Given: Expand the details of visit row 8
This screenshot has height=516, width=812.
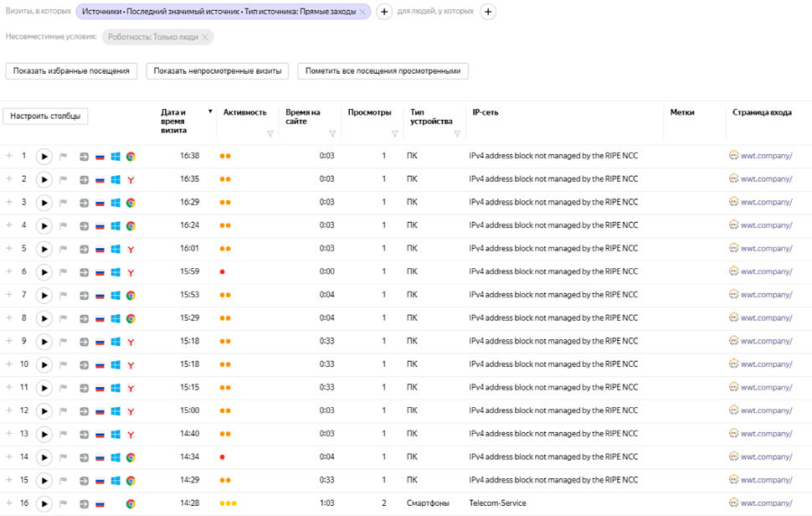Looking at the screenshot, I should pos(9,318).
